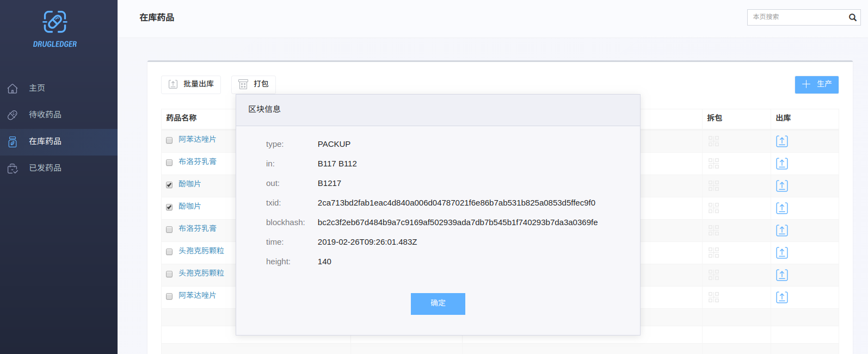Screen dimensions: 868x354
Task: Click the search magnifier icon
Action: pos(852,17)
